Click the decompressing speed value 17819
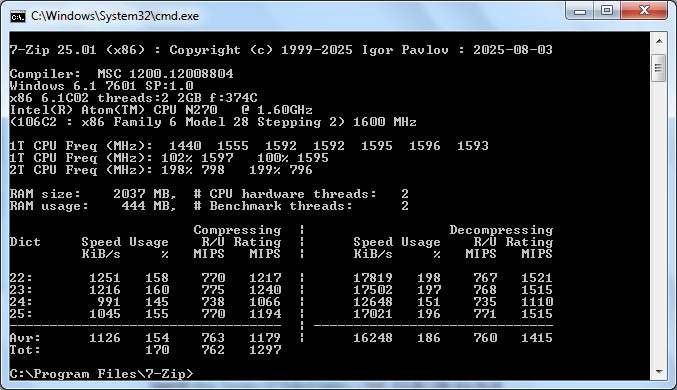Screen dimensions: 677x390 coord(373,277)
